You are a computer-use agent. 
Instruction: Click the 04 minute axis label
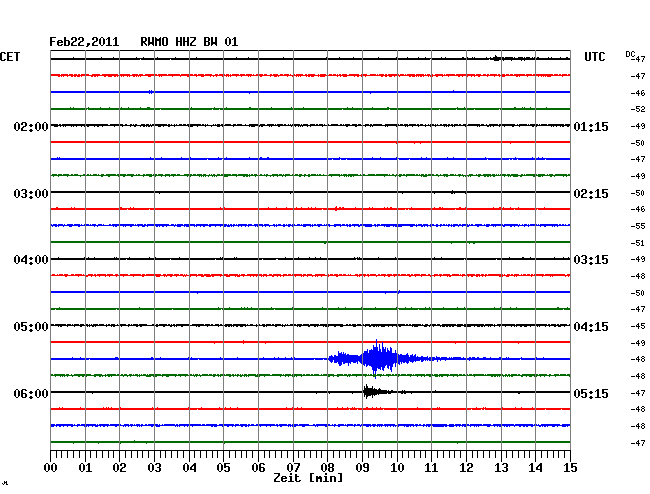(189, 467)
